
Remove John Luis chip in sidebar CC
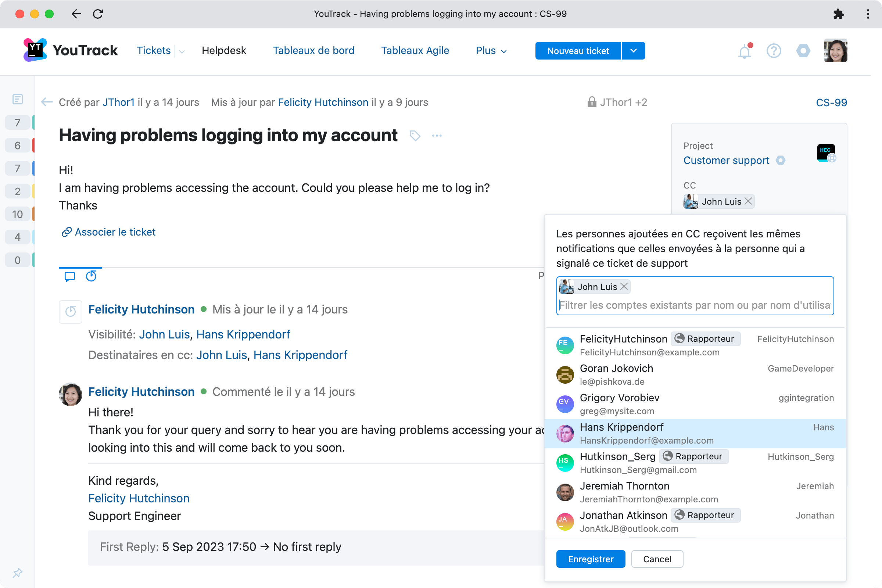pos(749,201)
